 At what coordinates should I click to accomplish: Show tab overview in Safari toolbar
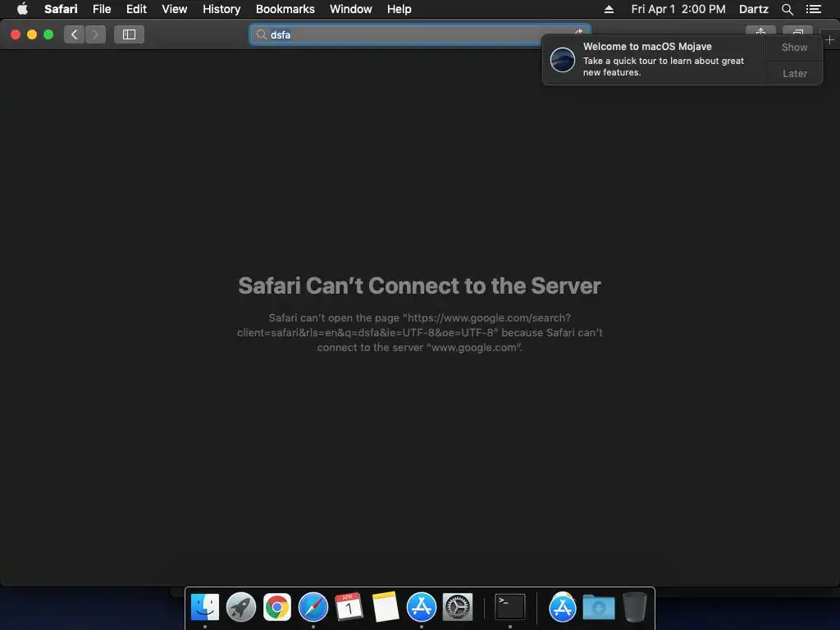coord(797,33)
